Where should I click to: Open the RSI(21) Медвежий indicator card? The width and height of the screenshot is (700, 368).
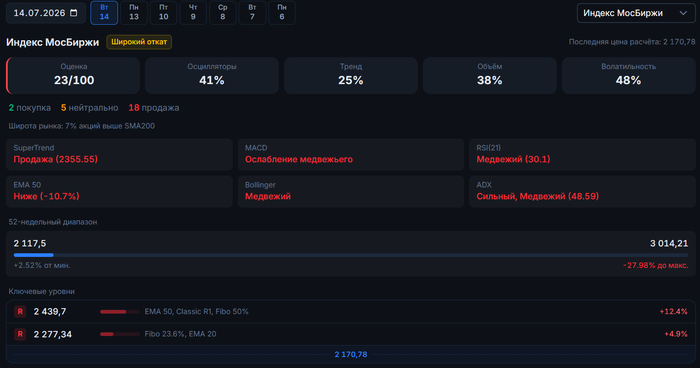click(582, 154)
